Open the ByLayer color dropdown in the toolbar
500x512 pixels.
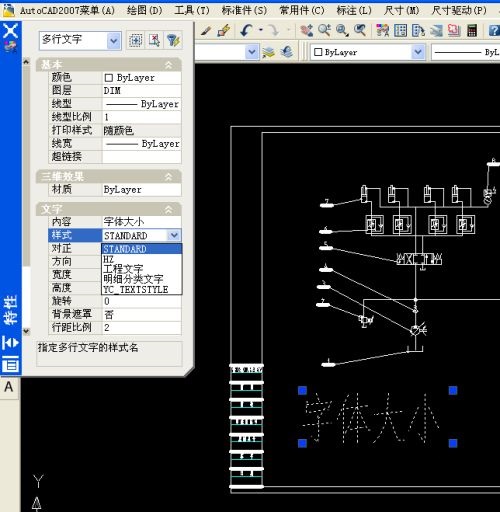tap(418, 52)
